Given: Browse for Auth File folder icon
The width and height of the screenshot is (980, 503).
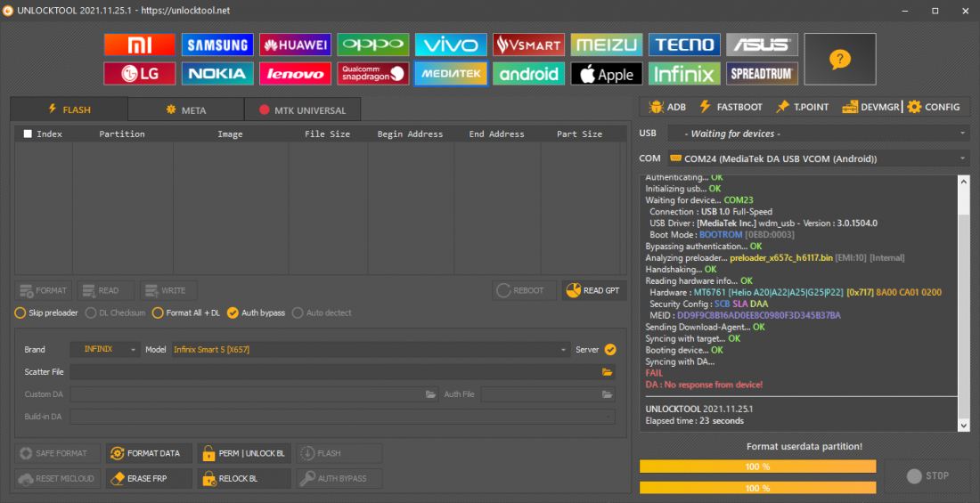Looking at the screenshot, I should tap(607, 394).
